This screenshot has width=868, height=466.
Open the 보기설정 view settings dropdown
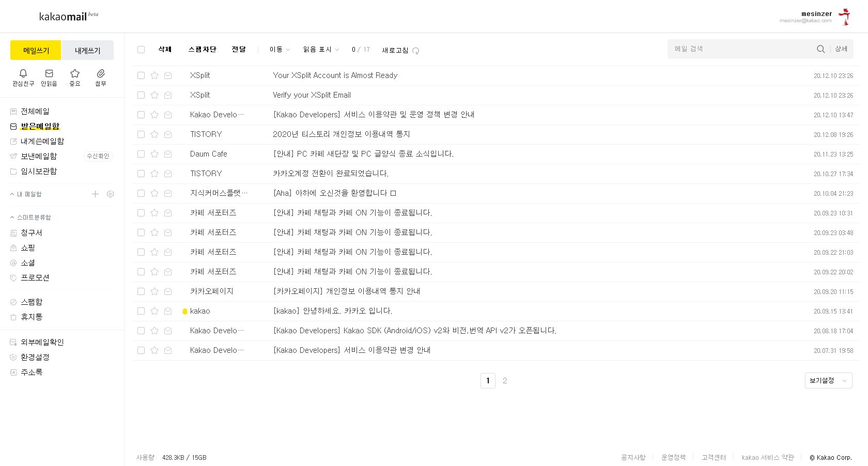coord(828,381)
